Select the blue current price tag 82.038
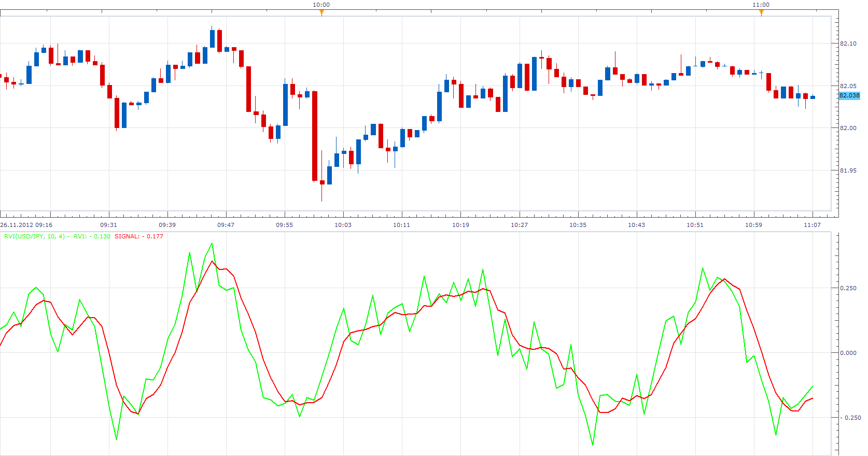Image resolution: width=868 pixels, height=456 pixels. pos(849,95)
